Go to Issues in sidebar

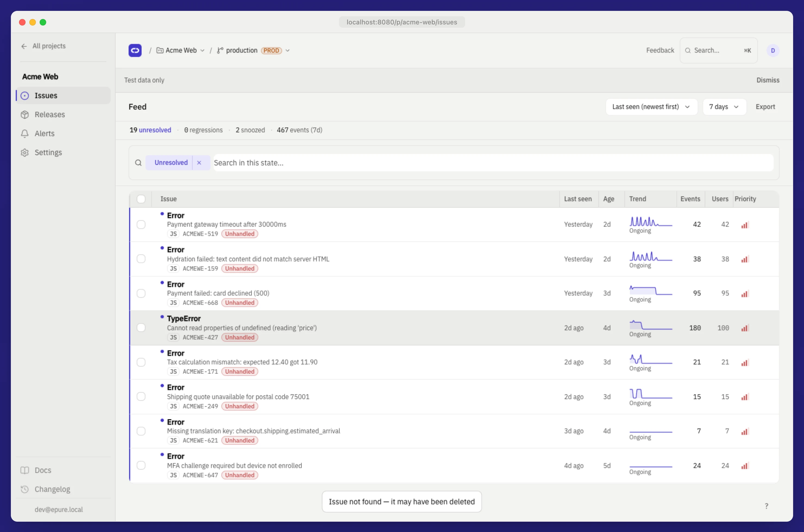click(63, 96)
